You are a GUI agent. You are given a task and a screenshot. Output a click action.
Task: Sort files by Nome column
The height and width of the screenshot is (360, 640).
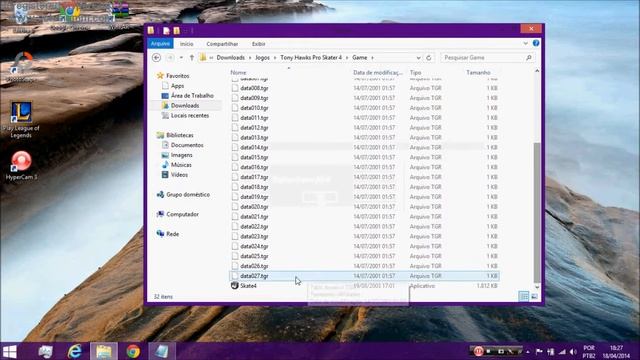238,72
